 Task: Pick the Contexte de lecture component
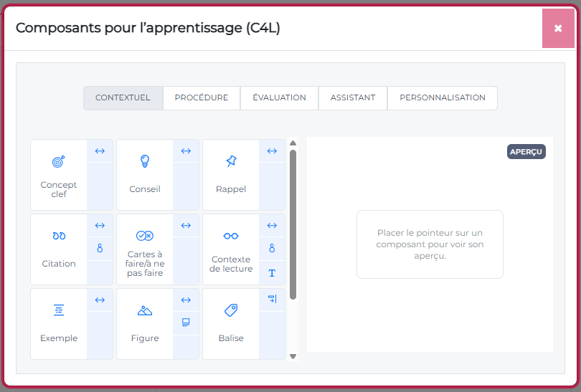click(x=231, y=249)
